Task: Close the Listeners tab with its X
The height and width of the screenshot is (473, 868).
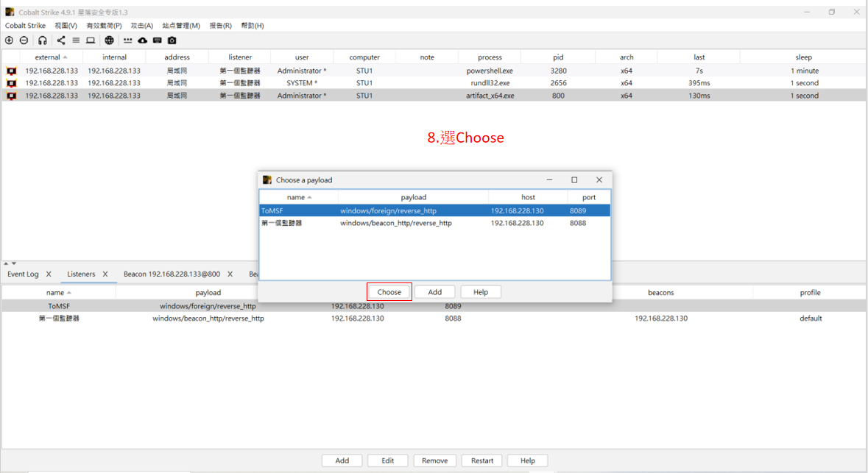Action: coord(105,274)
